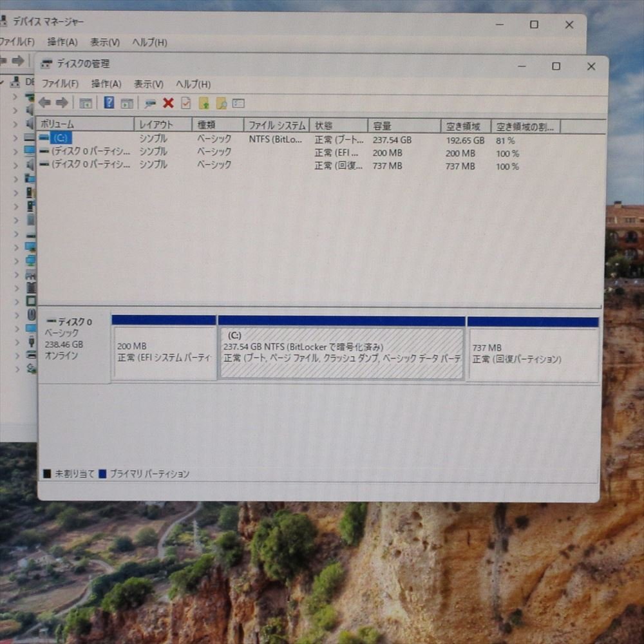Click the drive icon beside the (C:) volume
Viewport: 644px width, 644px height.
coord(44,138)
